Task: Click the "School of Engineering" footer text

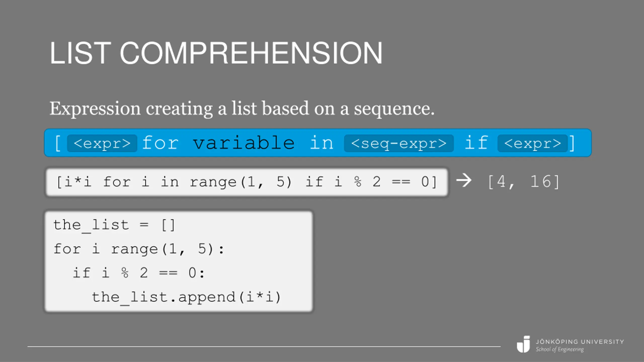Action: pos(560,349)
